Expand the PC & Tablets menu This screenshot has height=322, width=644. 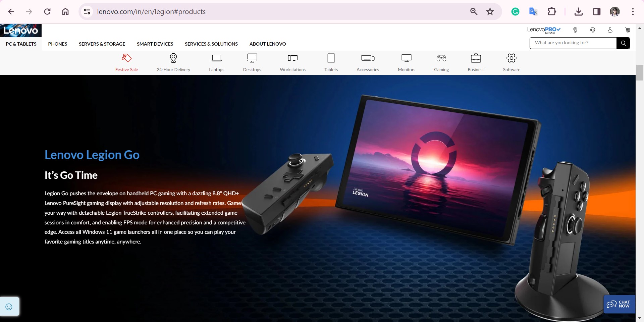tap(21, 44)
